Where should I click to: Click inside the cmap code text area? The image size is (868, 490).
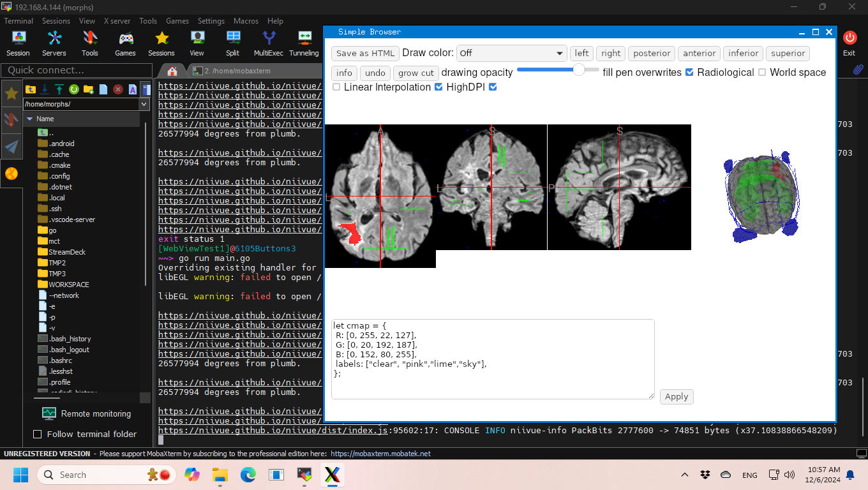[493, 359]
